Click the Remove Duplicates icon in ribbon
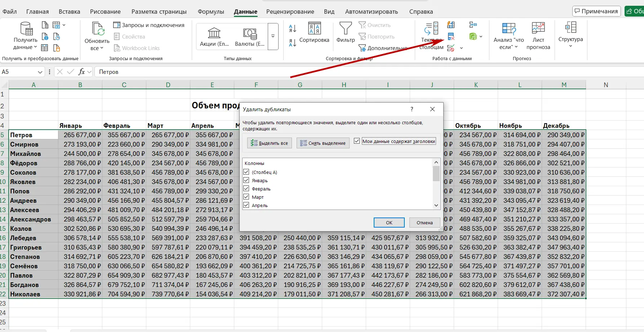The image size is (644, 332). tap(451, 36)
